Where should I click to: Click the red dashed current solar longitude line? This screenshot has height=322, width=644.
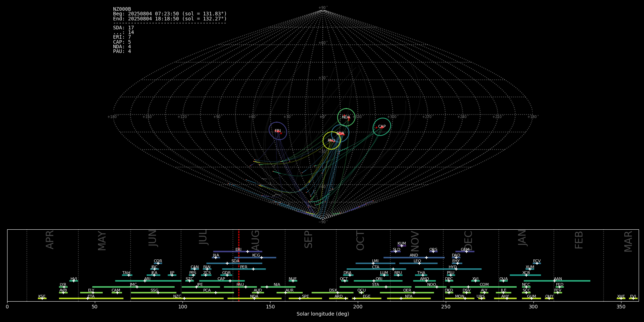coord(239,265)
